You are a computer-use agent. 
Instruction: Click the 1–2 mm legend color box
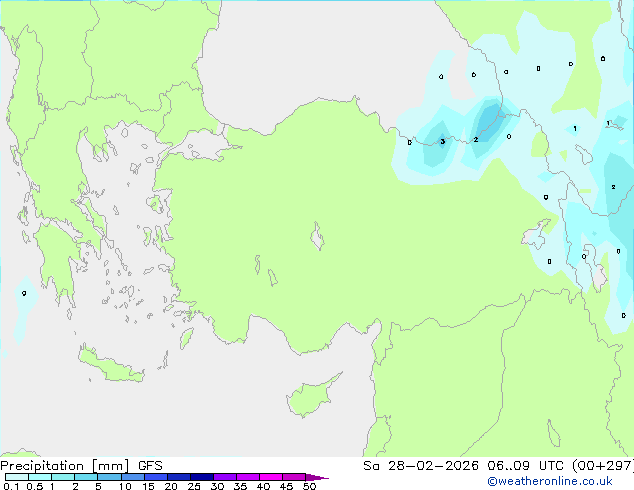(63, 477)
